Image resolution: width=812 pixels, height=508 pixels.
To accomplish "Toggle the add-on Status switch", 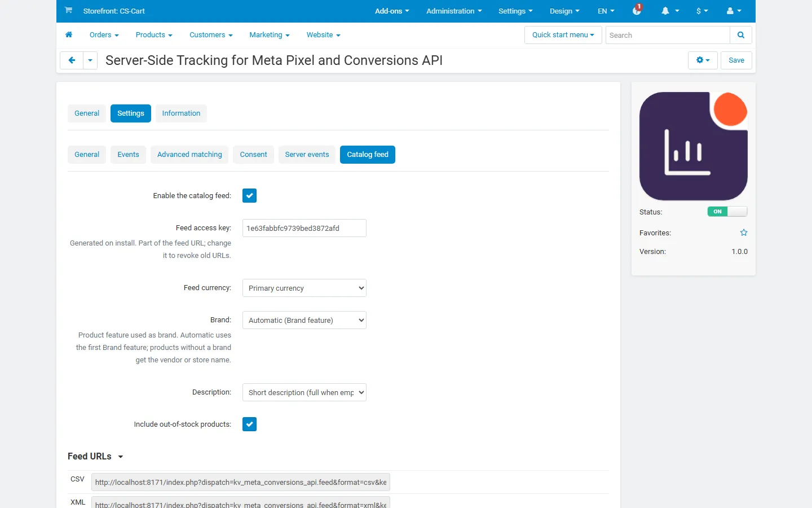I will [727, 212].
